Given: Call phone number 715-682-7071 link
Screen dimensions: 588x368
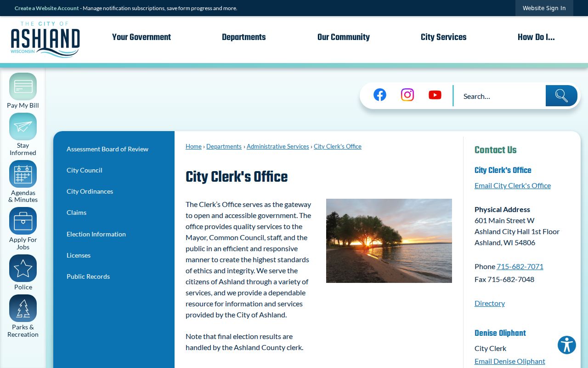Looking at the screenshot, I should [520, 266].
